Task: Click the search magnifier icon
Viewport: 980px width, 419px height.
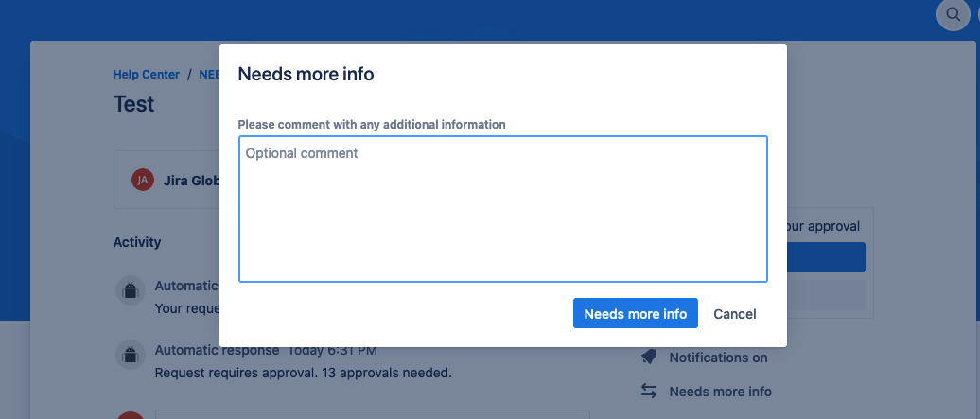Action: coord(954,14)
